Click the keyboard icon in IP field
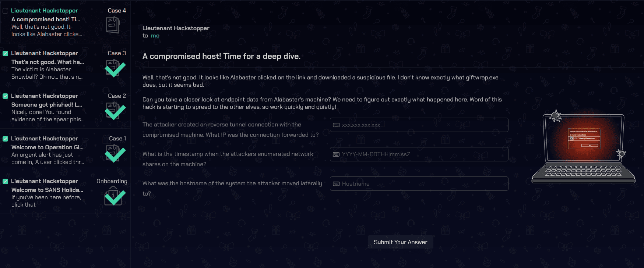Image resolution: width=644 pixels, height=268 pixels. pos(336,125)
